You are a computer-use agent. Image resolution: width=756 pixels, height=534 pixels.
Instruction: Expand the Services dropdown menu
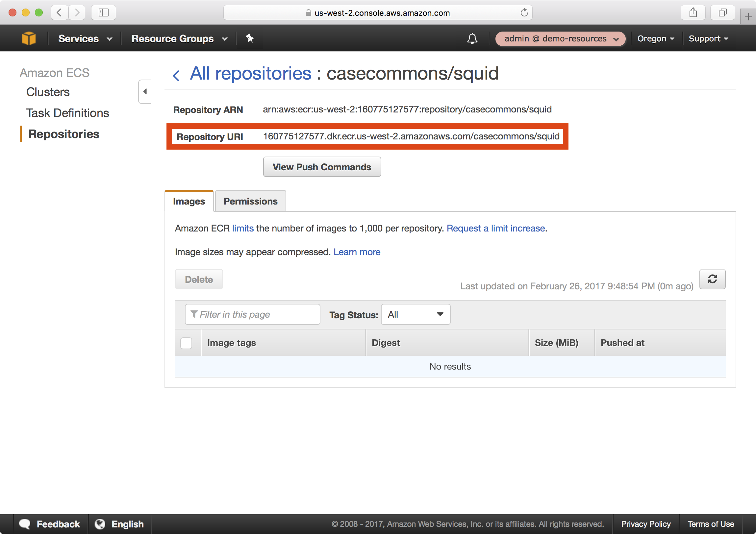(85, 38)
